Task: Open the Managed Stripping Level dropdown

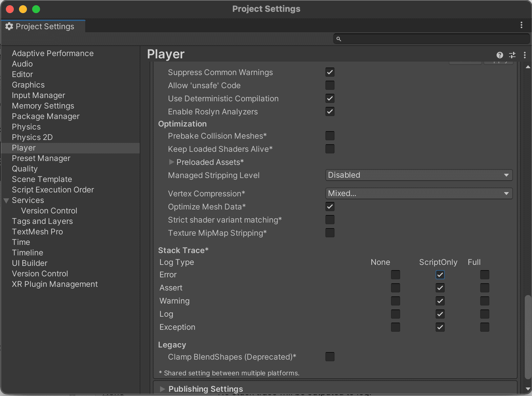Action: pos(419,175)
